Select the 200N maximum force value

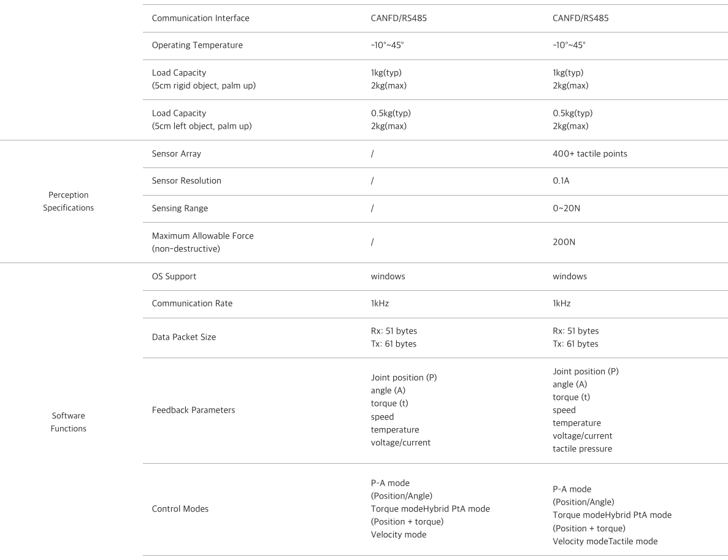pyautogui.click(x=564, y=242)
